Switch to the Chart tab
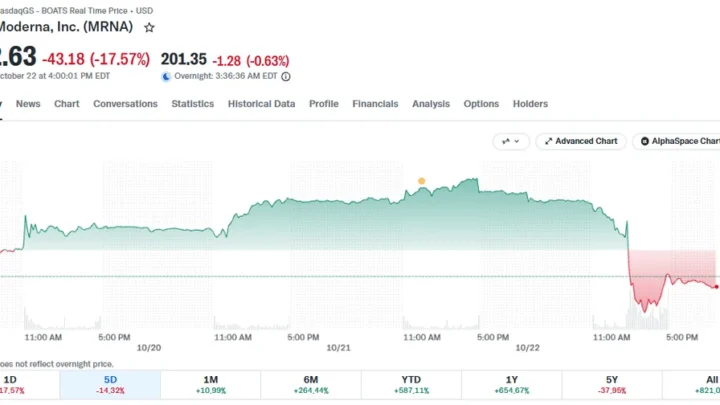This screenshot has width=720, height=405. (x=67, y=104)
